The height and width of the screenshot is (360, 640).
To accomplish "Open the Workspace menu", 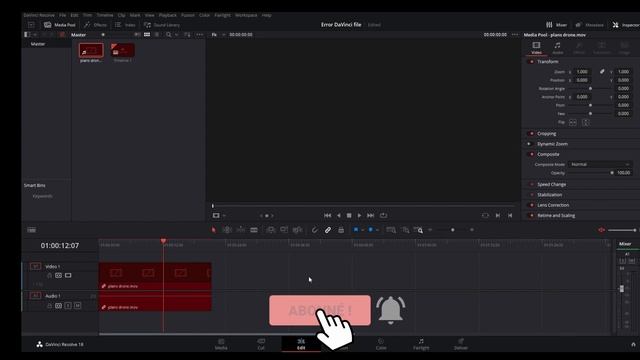I will pyautogui.click(x=246, y=15).
